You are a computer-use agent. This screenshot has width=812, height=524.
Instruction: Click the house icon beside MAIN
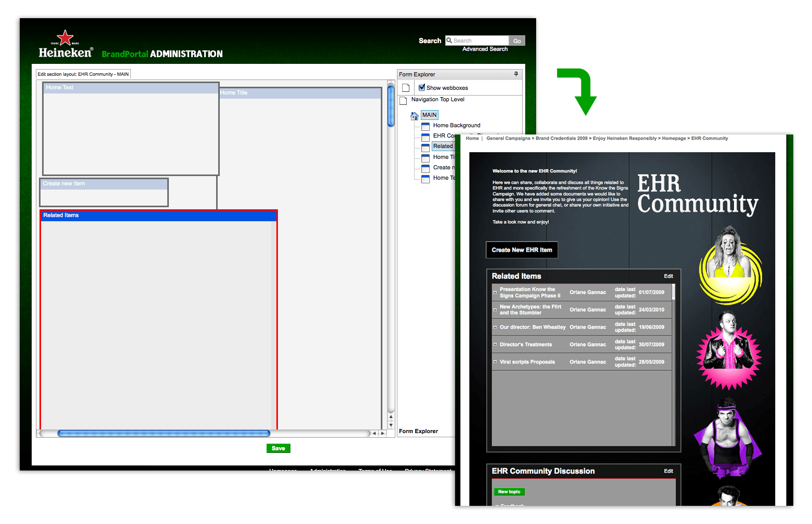(x=414, y=116)
